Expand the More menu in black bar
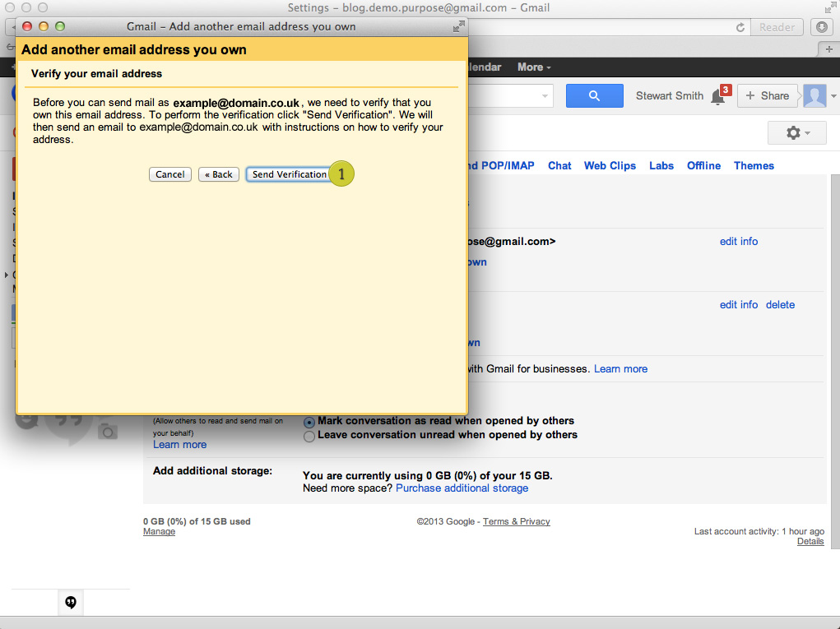Screen dimensions: 840x629 pyautogui.click(x=534, y=67)
